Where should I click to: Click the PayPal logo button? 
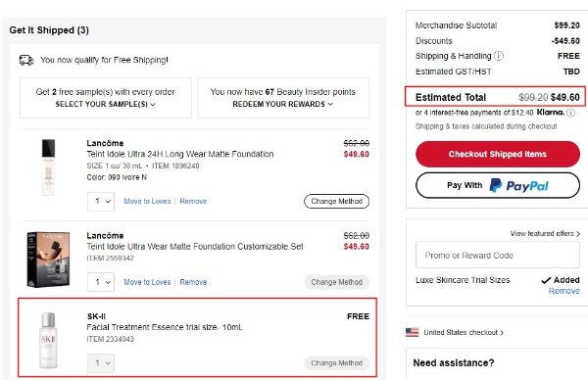498,185
